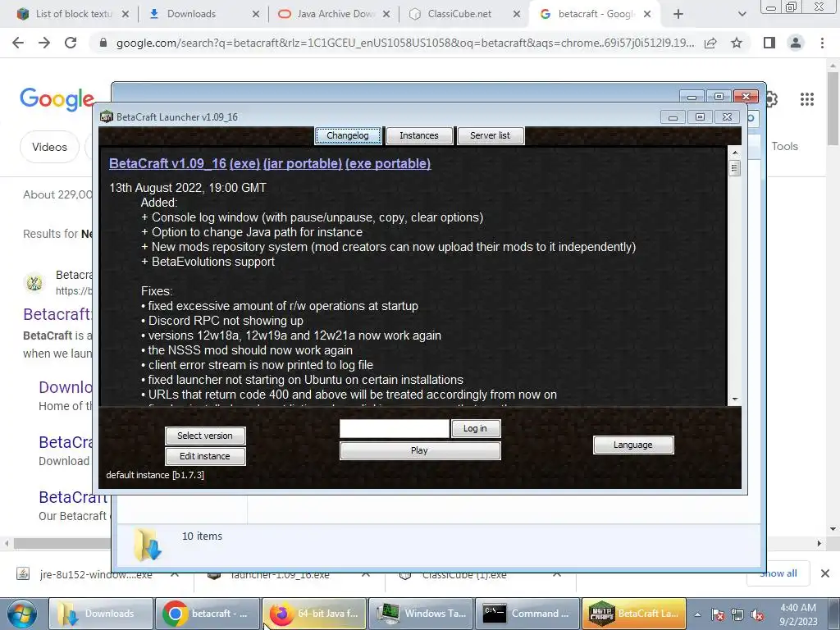Click Show all downloads
Screen dimensions: 840x630
point(778,573)
